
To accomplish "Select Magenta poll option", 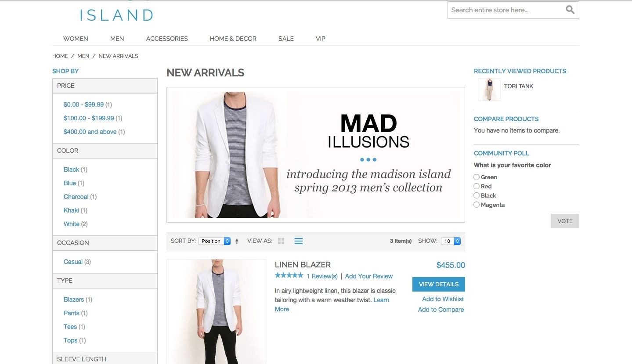I will (477, 205).
